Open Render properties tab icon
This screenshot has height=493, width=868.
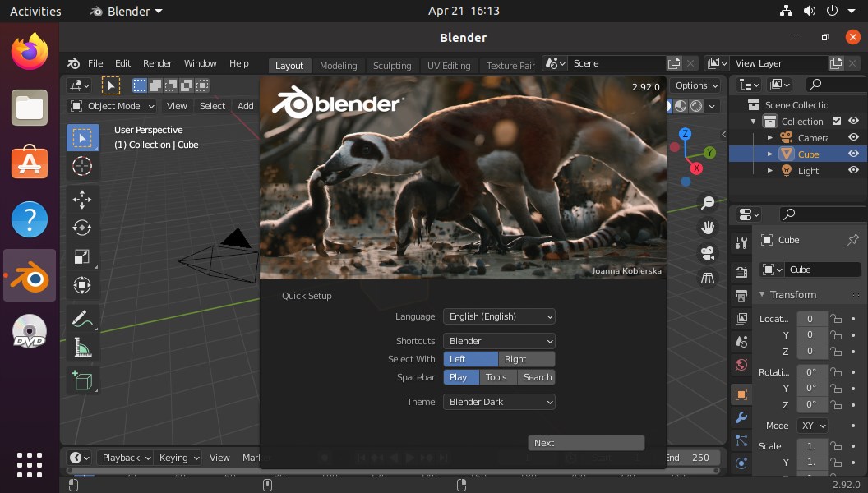pos(741,272)
